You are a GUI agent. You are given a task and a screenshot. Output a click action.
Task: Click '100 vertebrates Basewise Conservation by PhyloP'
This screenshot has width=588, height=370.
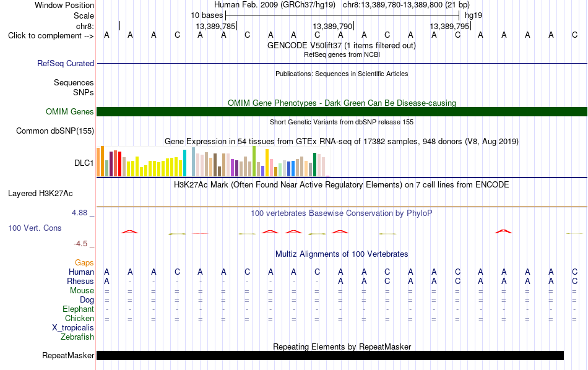[341, 213]
